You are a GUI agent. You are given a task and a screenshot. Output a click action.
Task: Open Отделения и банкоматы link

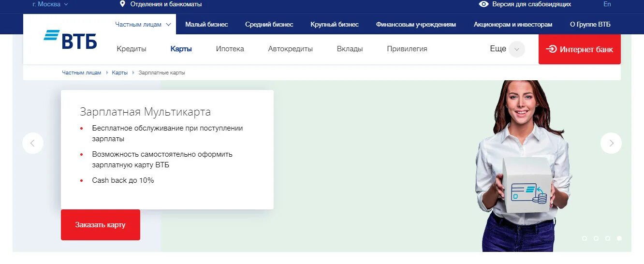[x=166, y=4]
